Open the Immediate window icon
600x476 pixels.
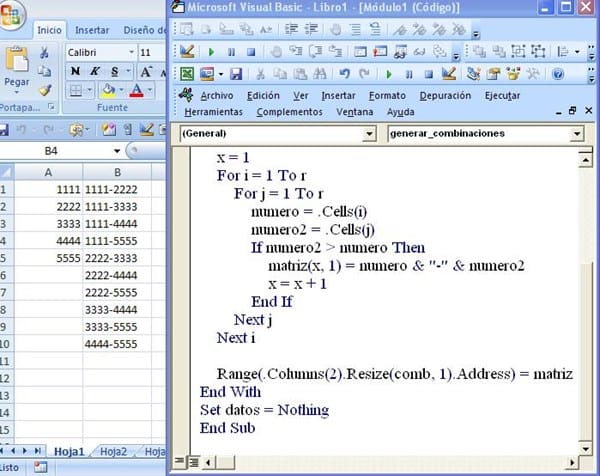(x=380, y=51)
